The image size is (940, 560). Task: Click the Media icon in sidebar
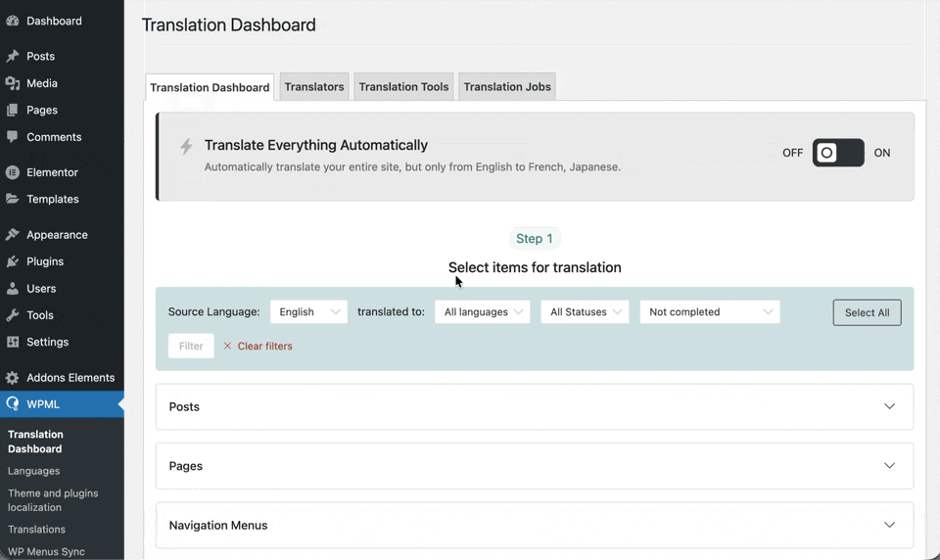point(12,83)
